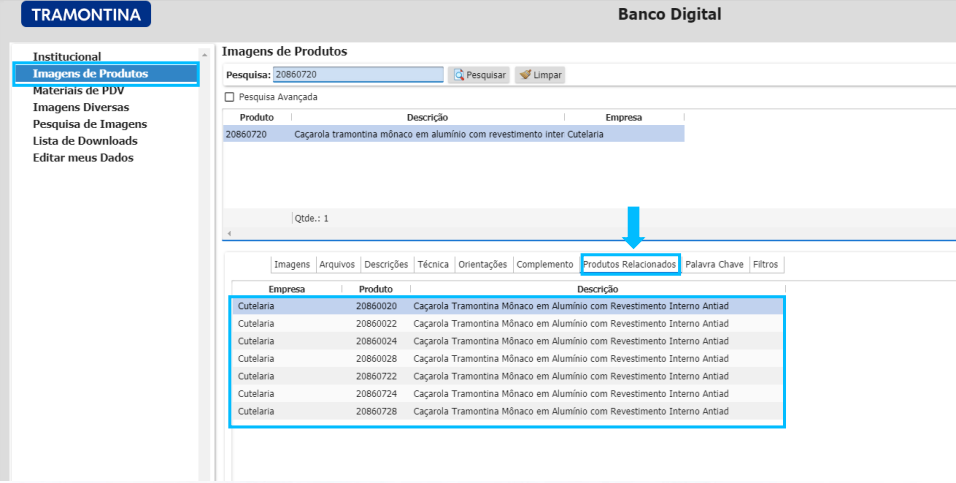956x483 pixels.
Task: Click the broom icon on Limpar
Action: coord(525,74)
